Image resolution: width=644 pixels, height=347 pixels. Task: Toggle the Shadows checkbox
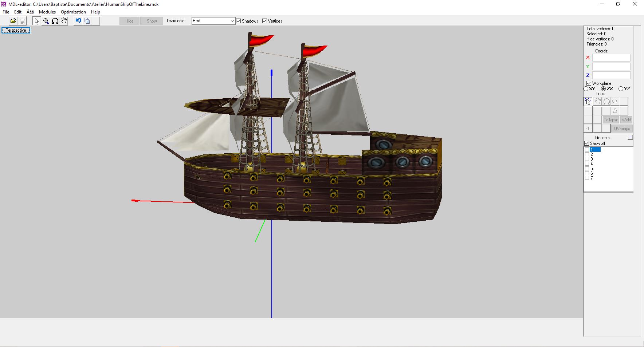click(x=239, y=21)
